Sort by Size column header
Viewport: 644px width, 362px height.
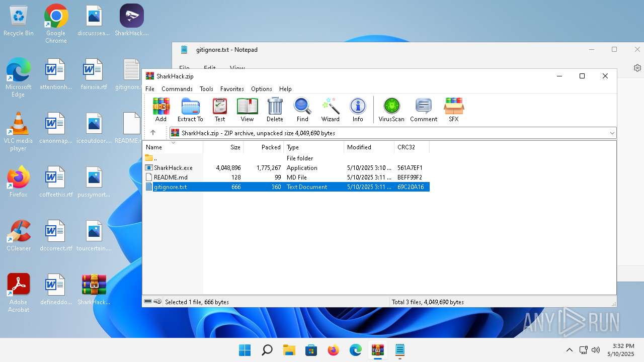[223, 147]
